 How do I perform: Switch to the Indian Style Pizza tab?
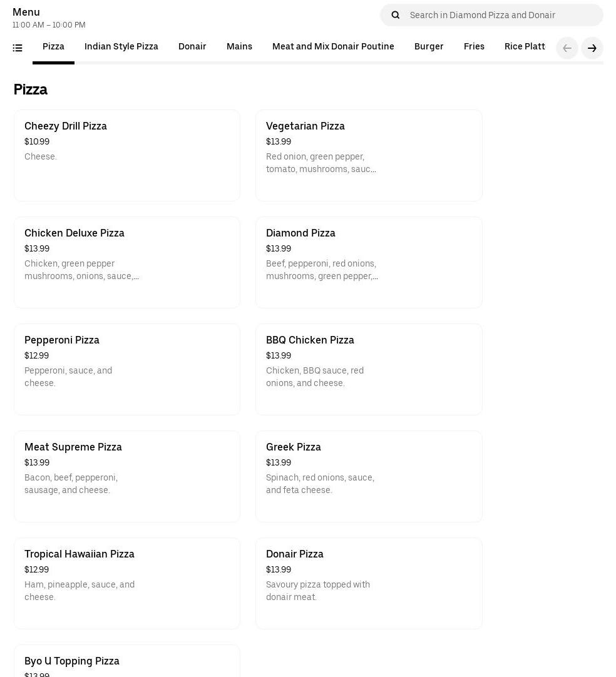point(121,47)
